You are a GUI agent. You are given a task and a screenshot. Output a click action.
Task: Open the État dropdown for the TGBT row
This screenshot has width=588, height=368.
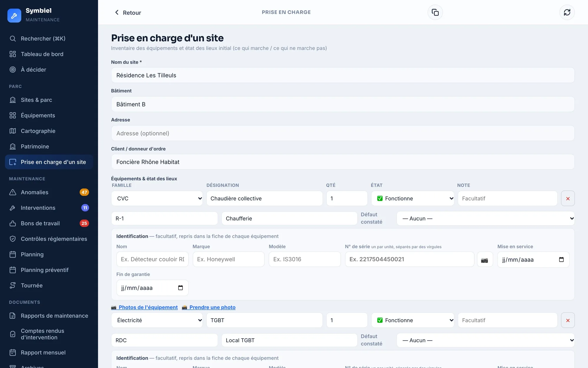click(412, 320)
